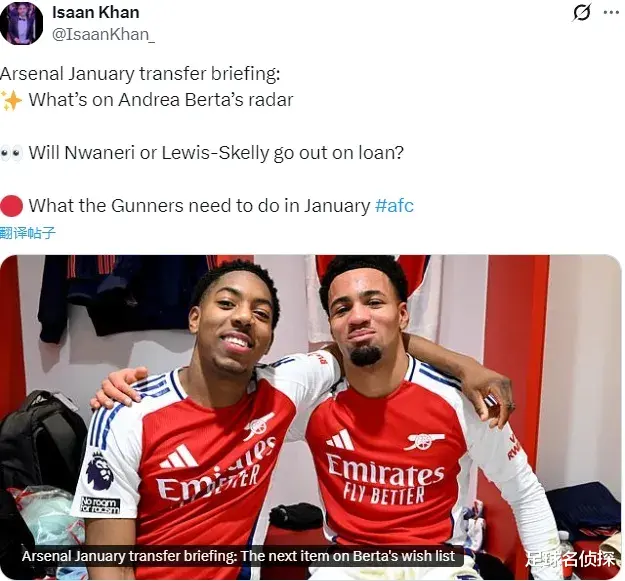Open the three-dot more options menu
The height and width of the screenshot is (581, 625).
coord(611,13)
